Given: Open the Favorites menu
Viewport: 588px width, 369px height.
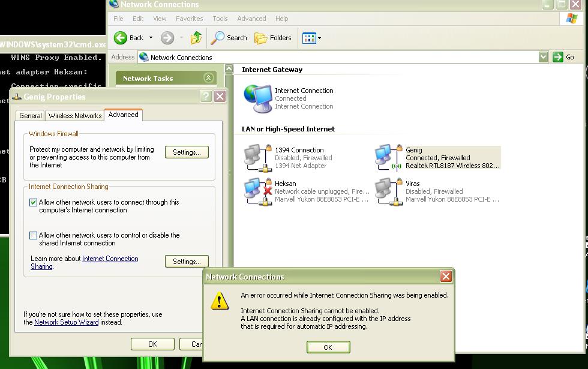Looking at the screenshot, I should pos(190,19).
